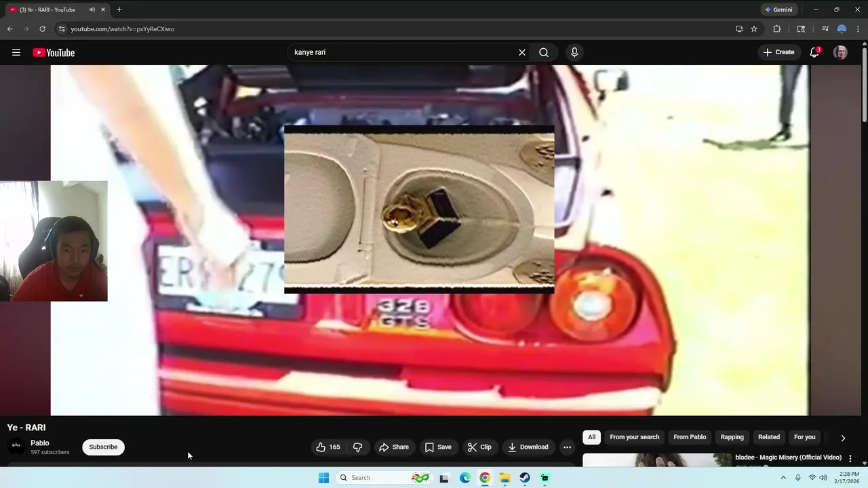Open Pablo channel avatar
Screen dimensions: 868x488
tap(16, 447)
